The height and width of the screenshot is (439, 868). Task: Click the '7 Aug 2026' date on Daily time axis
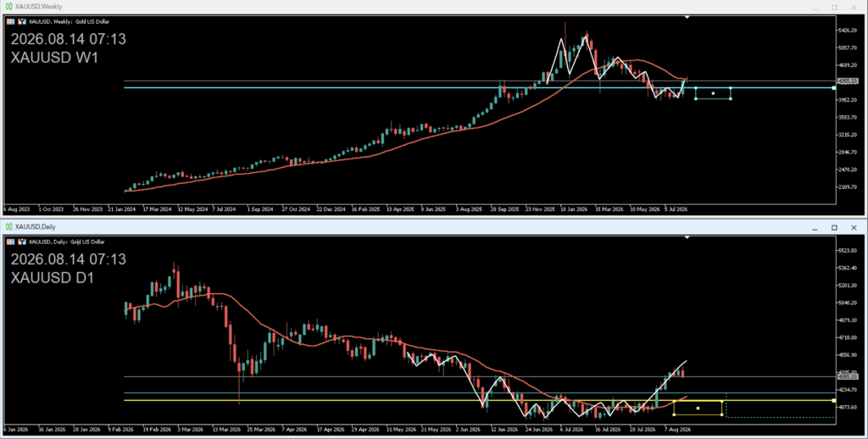677,430
